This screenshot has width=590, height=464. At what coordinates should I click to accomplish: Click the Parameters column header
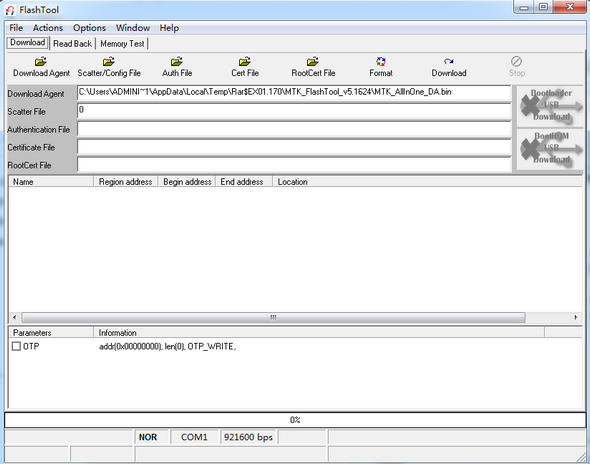click(51, 333)
